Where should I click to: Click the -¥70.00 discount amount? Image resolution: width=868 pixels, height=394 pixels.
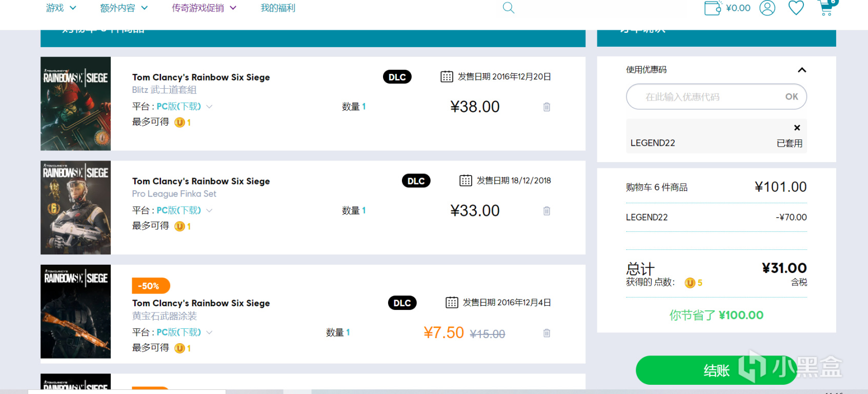tap(791, 218)
